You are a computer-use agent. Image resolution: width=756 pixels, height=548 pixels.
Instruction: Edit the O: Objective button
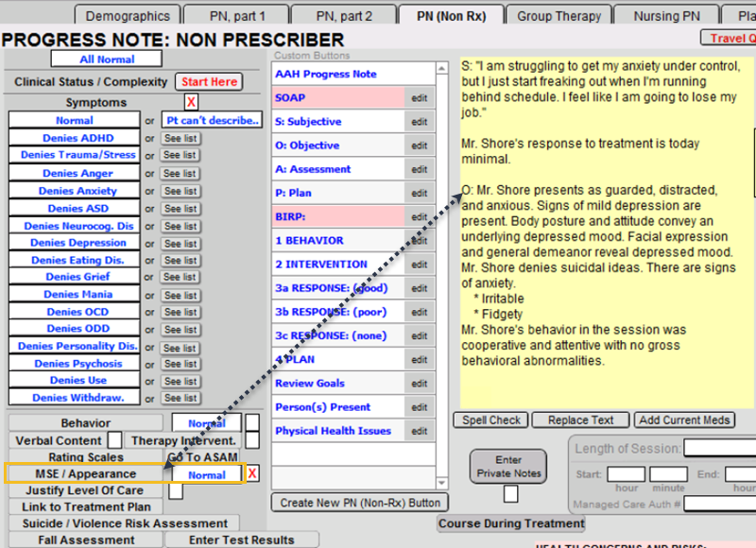(x=419, y=146)
